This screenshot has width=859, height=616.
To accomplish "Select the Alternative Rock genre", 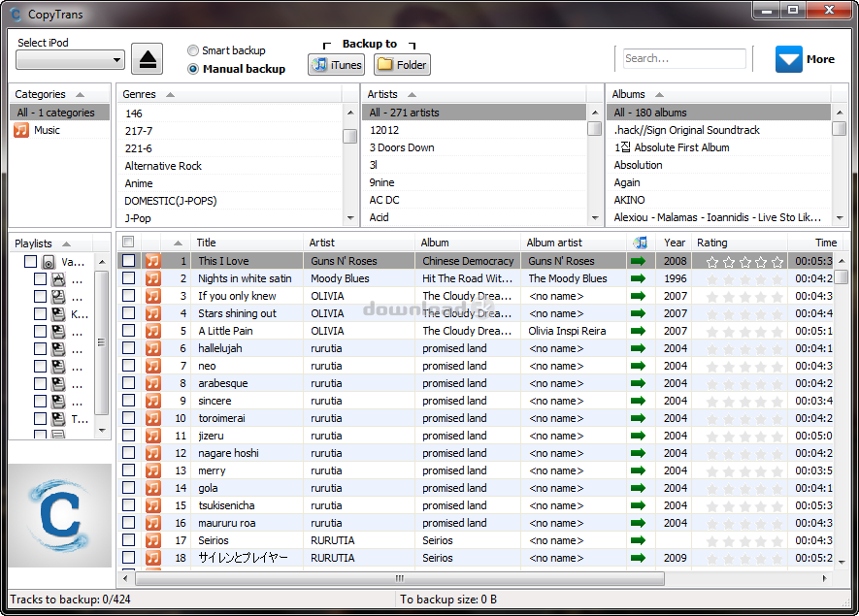I will (x=163, y=166).
